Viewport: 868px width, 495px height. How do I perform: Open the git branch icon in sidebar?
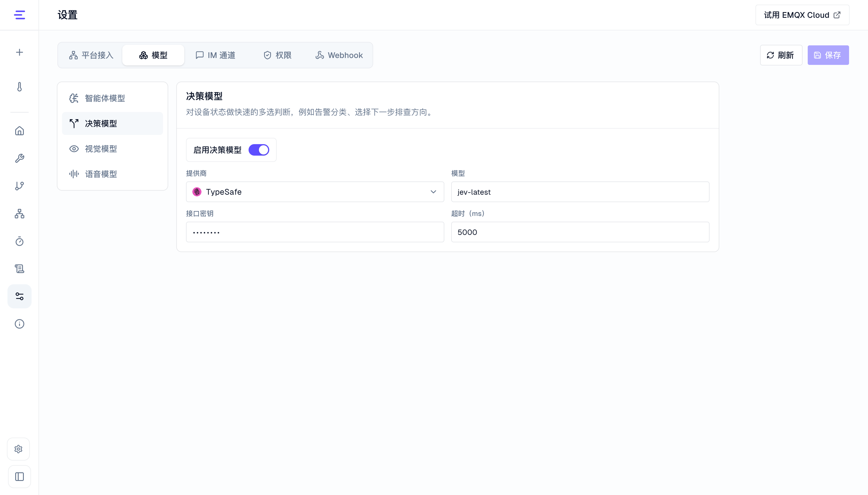[x=19, y=186]
